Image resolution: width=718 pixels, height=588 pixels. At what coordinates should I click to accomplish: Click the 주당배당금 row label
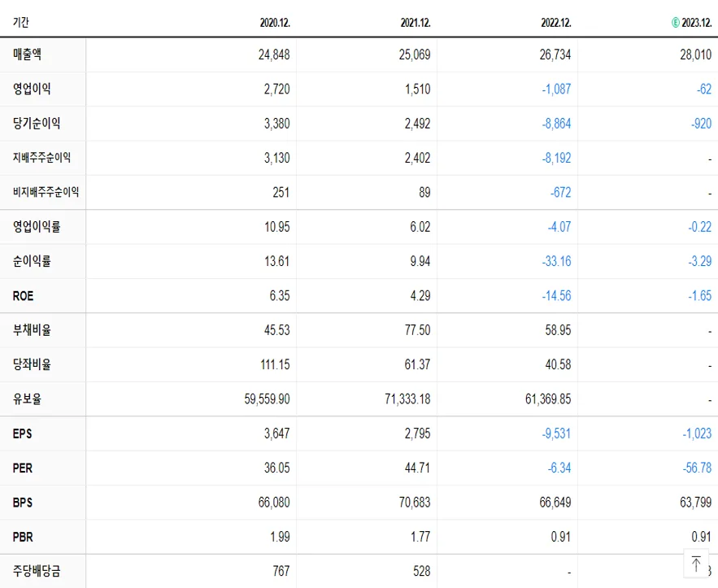[37, 571]
